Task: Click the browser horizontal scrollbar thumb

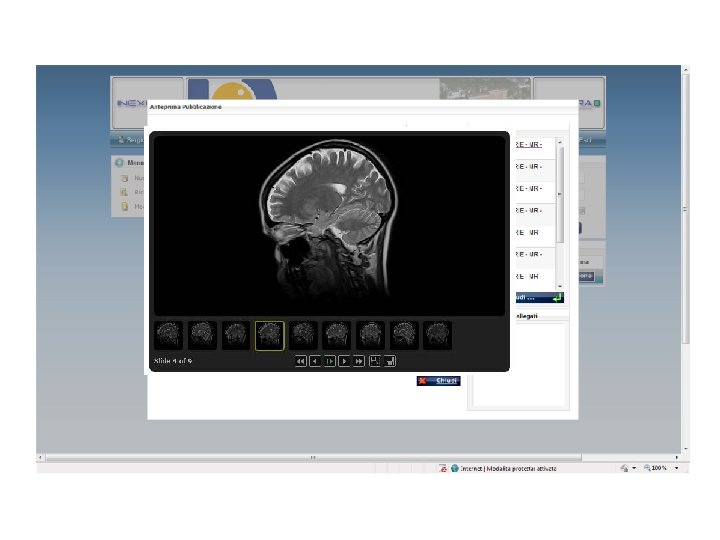Action: pos(313,457)
